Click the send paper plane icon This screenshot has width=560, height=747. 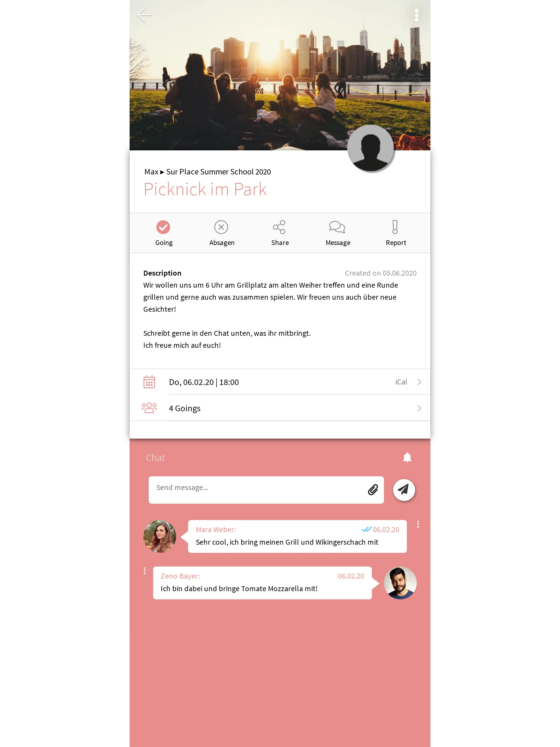coord(404,489)
